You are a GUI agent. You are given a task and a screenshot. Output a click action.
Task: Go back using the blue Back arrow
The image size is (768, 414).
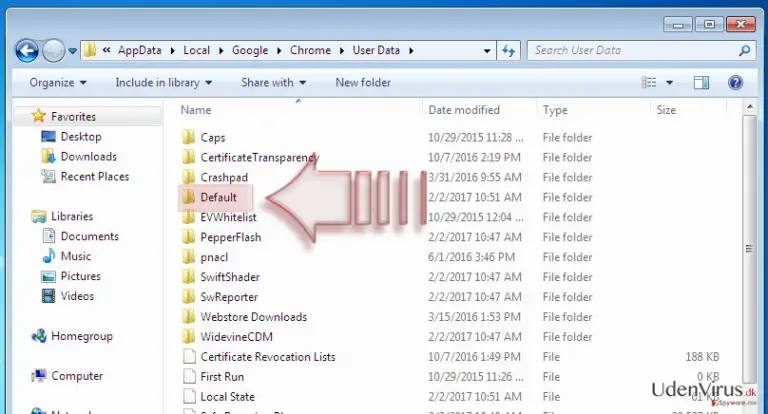click(x=27, y=50)
